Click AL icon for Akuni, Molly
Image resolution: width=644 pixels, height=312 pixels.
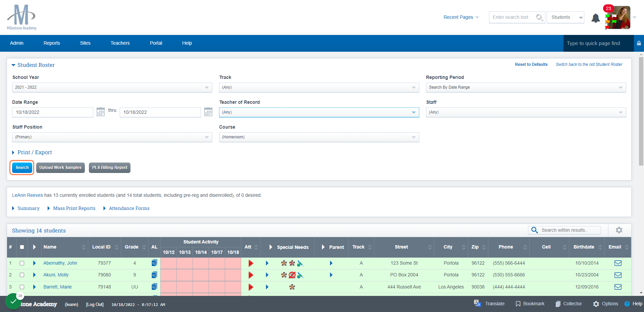point(154,275)
